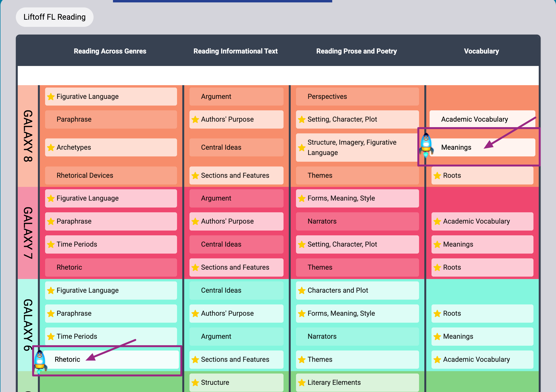Open Galaxy 8 Rhetorical Devices topic
556x392 pixels.
pos(111,175)
